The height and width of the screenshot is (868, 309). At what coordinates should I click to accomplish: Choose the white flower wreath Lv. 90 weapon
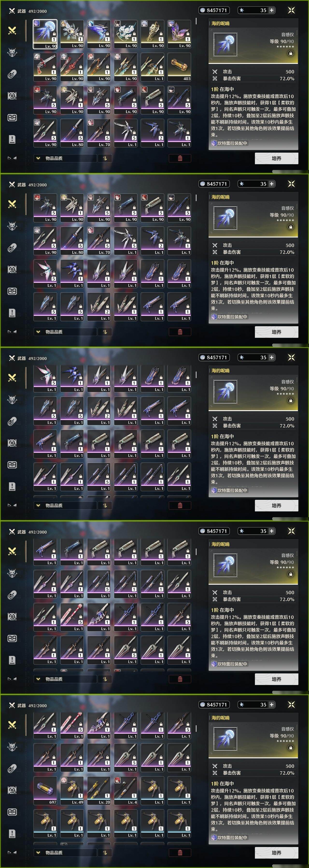point(126,34)
